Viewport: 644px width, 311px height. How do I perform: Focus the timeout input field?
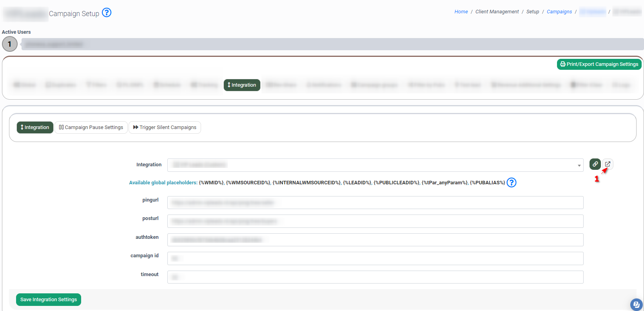[375, 277]
